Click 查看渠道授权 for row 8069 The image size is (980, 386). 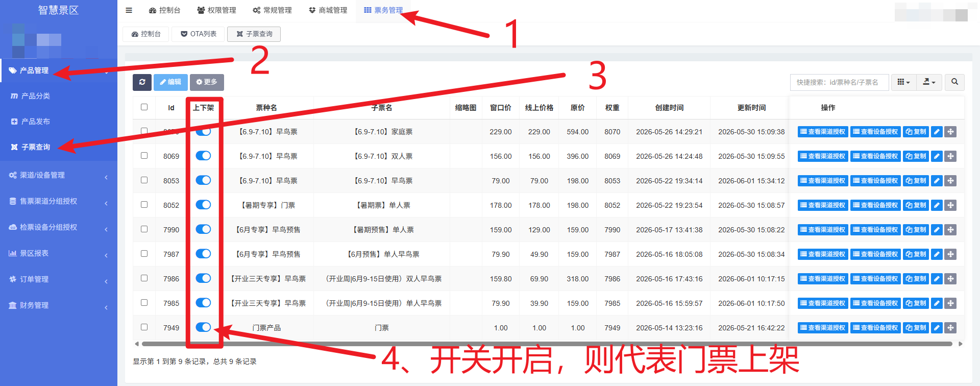point(823,156)
